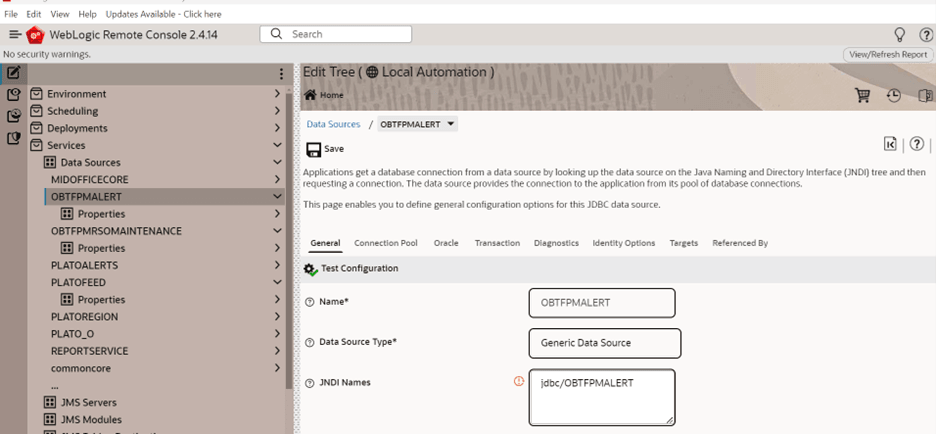Click Updates Available - Click here
The image size is (936, 434).
tap(164, 14)
